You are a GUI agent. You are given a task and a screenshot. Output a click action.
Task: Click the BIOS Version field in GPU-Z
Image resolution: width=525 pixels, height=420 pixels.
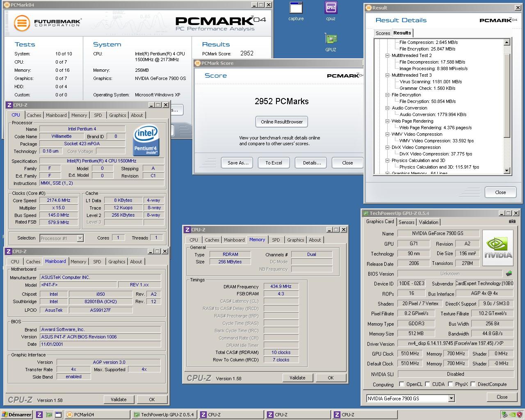tap(450, 274)
